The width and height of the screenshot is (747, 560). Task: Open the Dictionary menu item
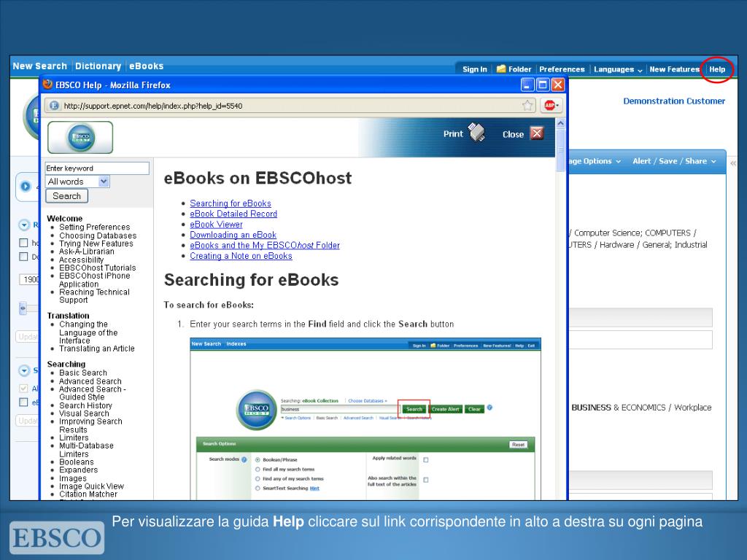[98, 66]
